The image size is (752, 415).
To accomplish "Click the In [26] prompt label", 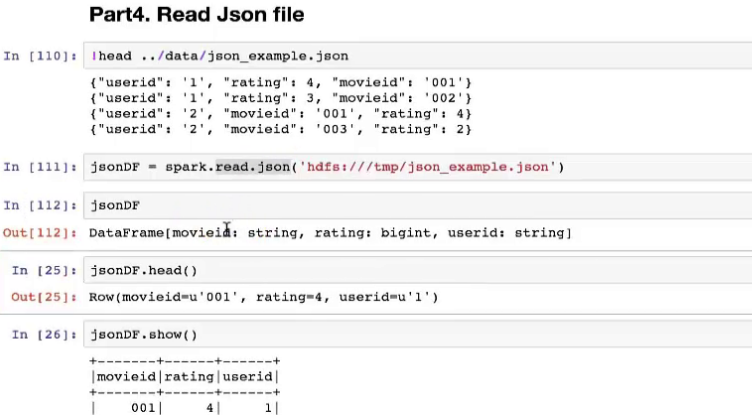I will [x=44, y=334].
